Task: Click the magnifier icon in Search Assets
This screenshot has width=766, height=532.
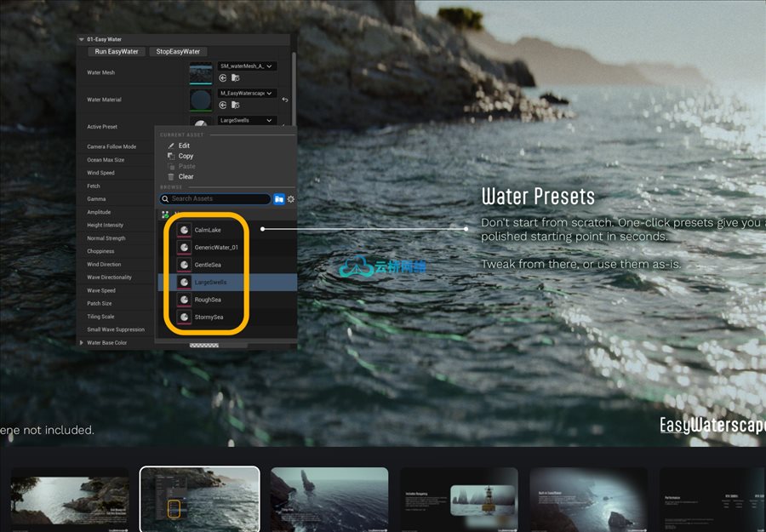Action: tap(165, 199)
